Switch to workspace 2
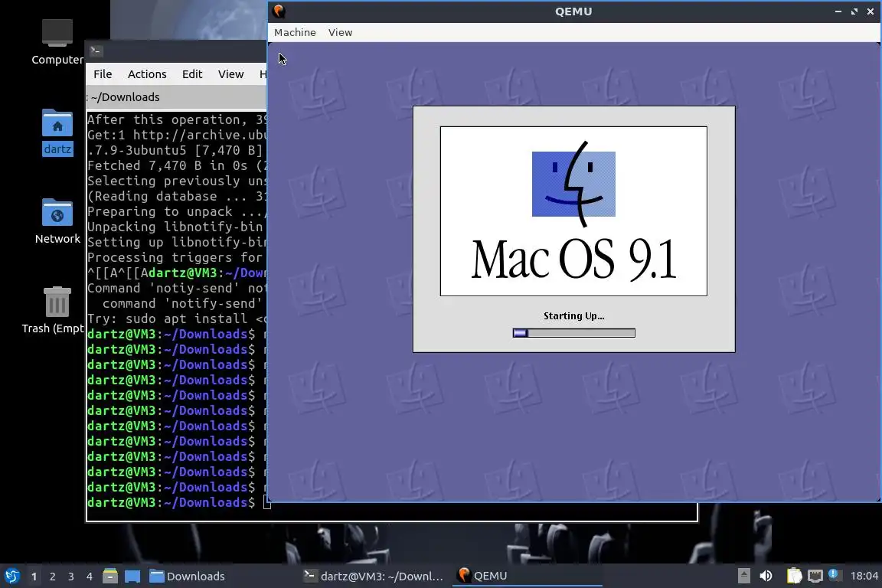 [x=52, y=577]
